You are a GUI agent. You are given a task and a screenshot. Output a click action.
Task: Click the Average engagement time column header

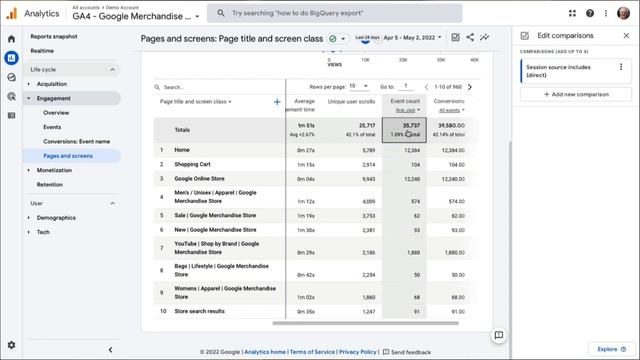point(300,105)
